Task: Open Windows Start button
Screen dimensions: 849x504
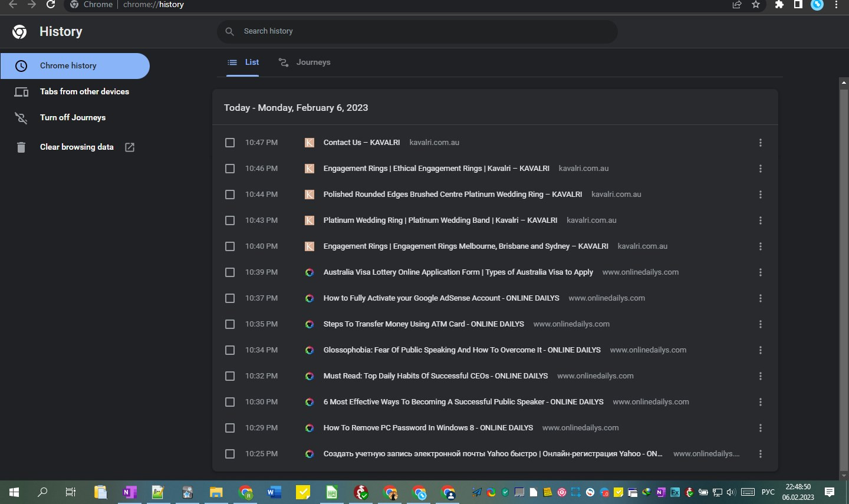Action: point(14,492)
